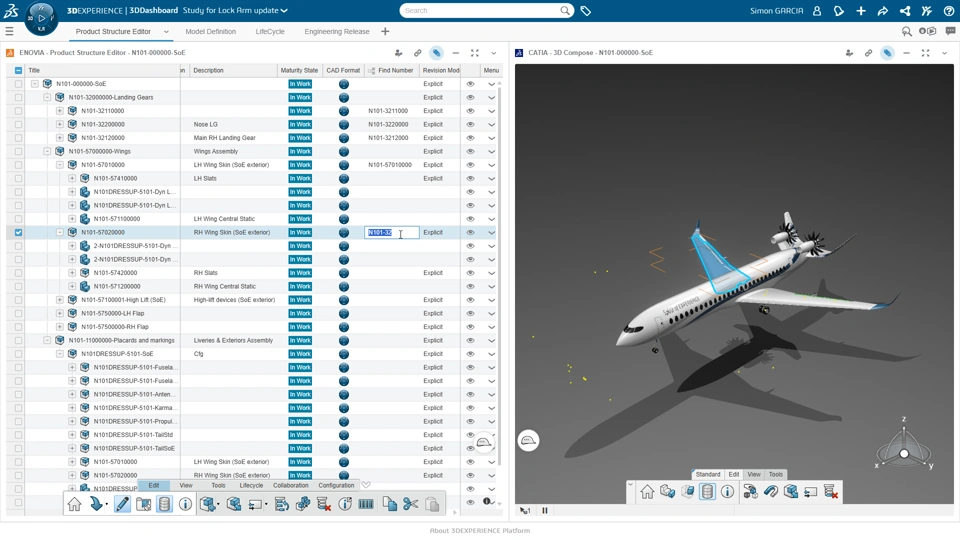Click the database cylinder icon in ENOVIA toolbar
This screenshot has width=960, height=540.
(x=164, y=504)
